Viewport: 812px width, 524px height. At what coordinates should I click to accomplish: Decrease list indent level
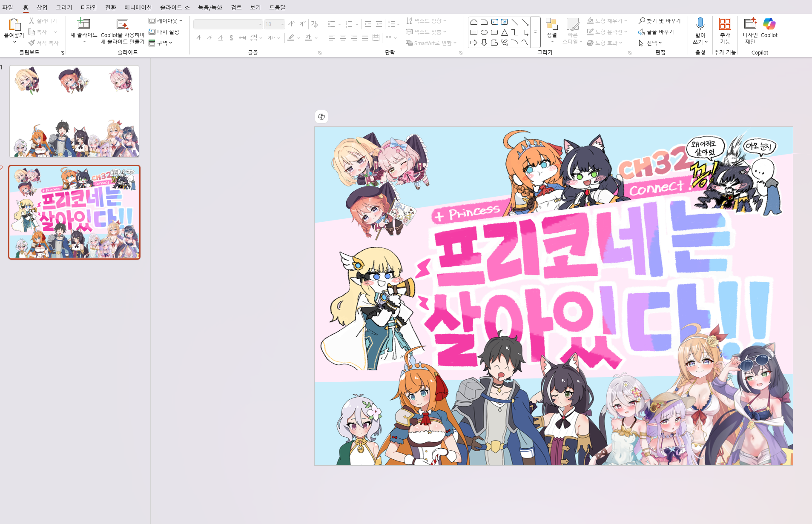click(x=368, y=24)
